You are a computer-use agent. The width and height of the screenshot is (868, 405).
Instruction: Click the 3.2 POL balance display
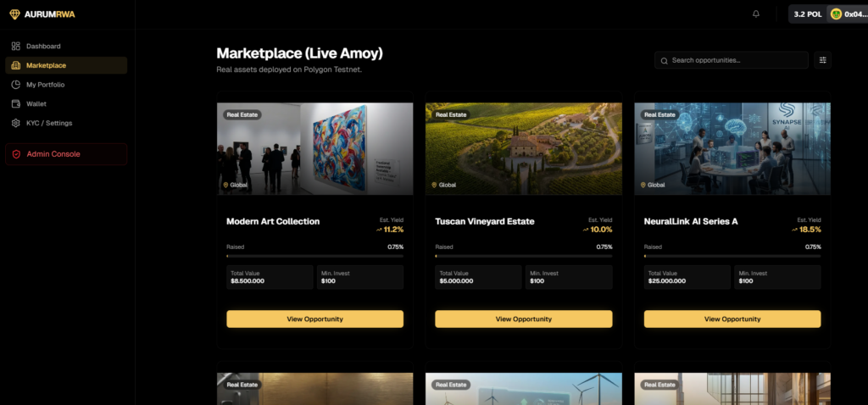click(808, 14)
